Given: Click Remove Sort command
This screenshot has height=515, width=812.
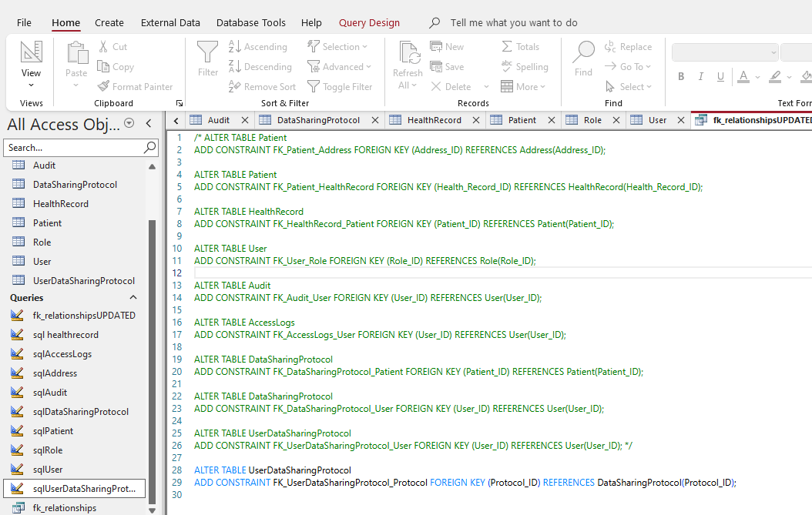Looking at the screenshot, I should pos(262,87).
